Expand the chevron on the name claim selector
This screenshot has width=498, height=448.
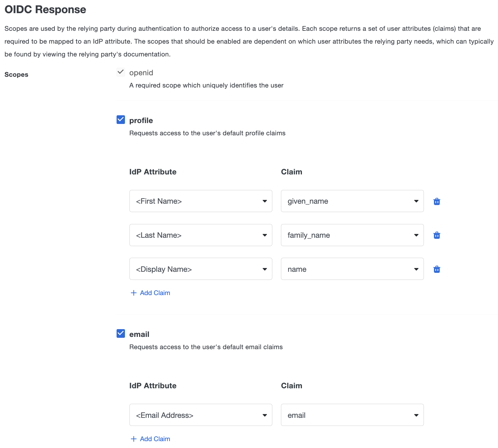click(416, 269)
